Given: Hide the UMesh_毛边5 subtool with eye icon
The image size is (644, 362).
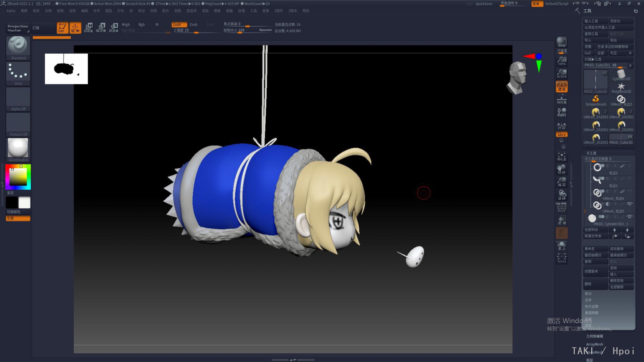Looking at the screenshot, I should point(630,204).
